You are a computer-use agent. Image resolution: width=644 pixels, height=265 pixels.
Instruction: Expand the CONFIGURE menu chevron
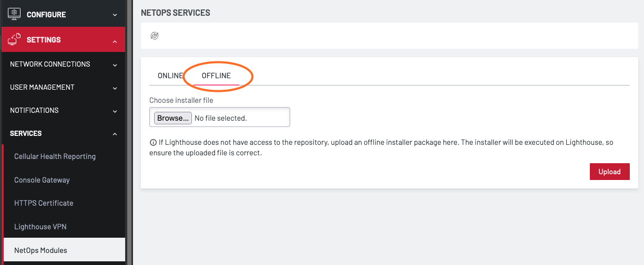pos(115,15)
